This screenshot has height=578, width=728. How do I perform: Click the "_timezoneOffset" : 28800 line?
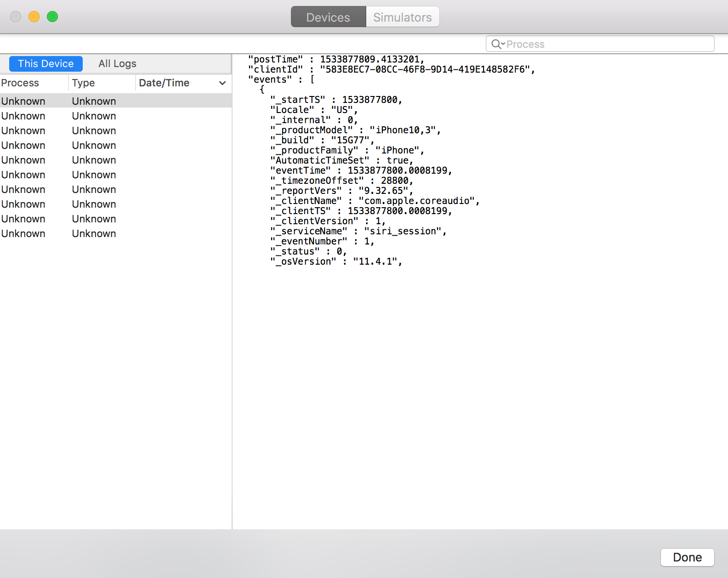tap(341, 181)
